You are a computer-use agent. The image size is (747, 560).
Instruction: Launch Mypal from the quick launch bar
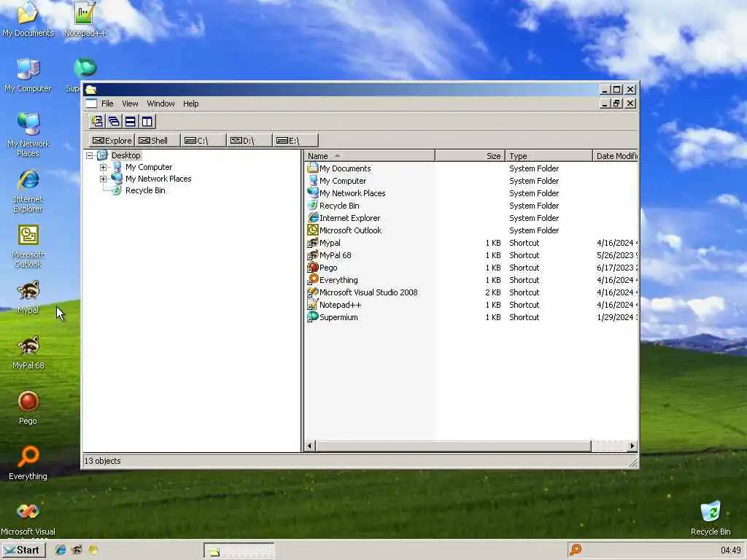pos(77,550)
